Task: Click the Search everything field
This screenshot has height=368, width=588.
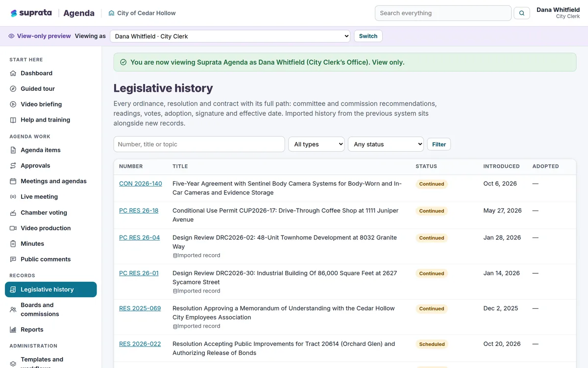Action: click(443, 13)
